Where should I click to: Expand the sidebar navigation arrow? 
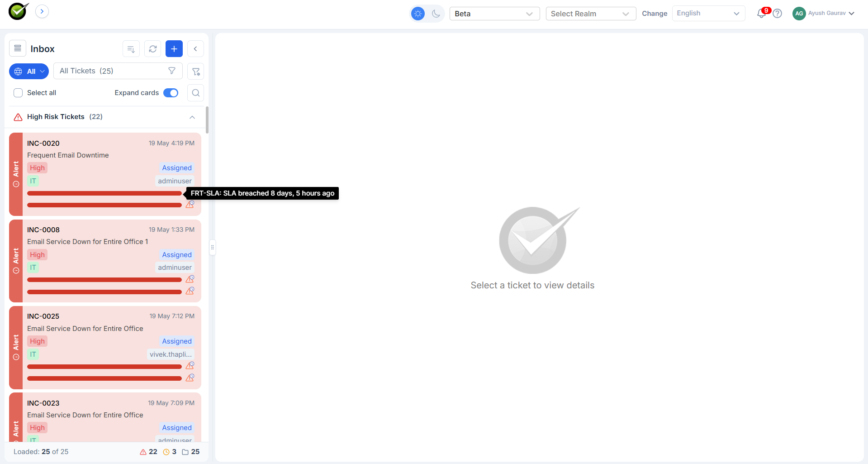(x=42, y=11)
